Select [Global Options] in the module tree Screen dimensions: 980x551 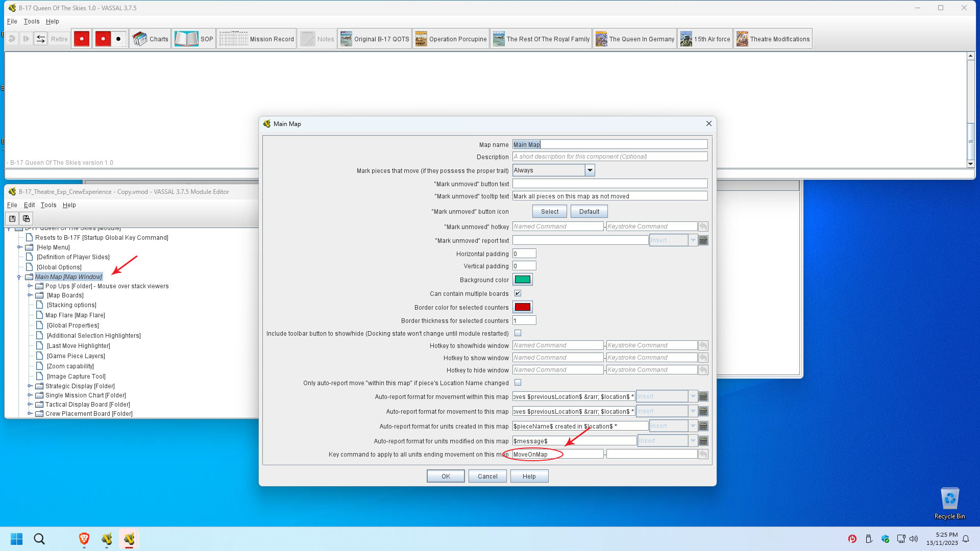(59, 267)
